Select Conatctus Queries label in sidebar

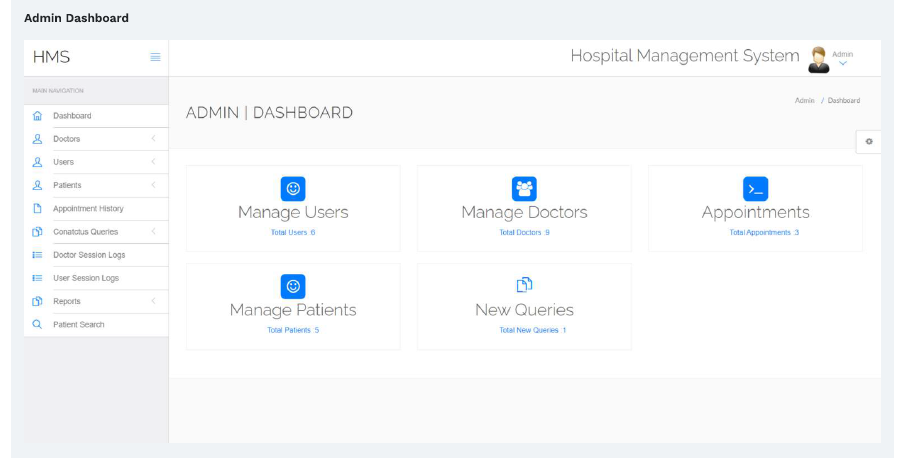(x=85, y=232)
